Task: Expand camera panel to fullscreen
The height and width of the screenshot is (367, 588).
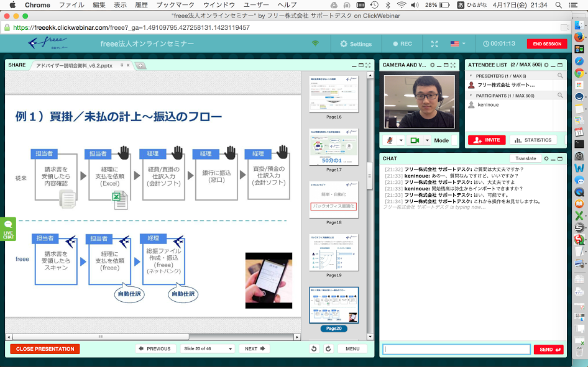Action: click(x=452, y=65)
